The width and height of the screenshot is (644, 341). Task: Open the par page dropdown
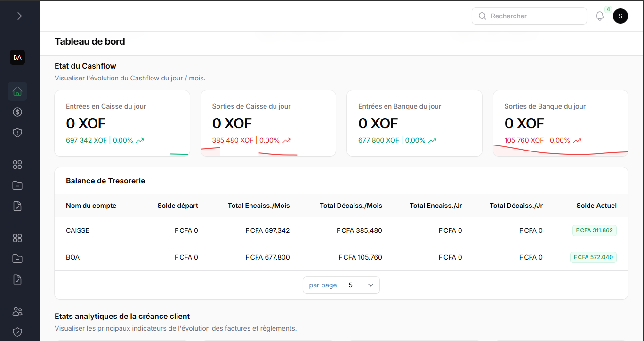[361, 285]
